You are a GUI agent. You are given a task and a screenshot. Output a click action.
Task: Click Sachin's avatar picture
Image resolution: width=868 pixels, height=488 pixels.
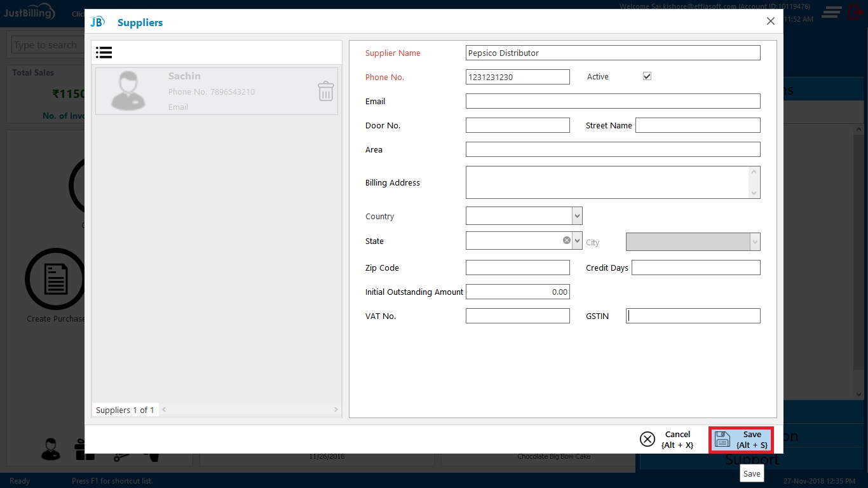(x=129, y=90)
